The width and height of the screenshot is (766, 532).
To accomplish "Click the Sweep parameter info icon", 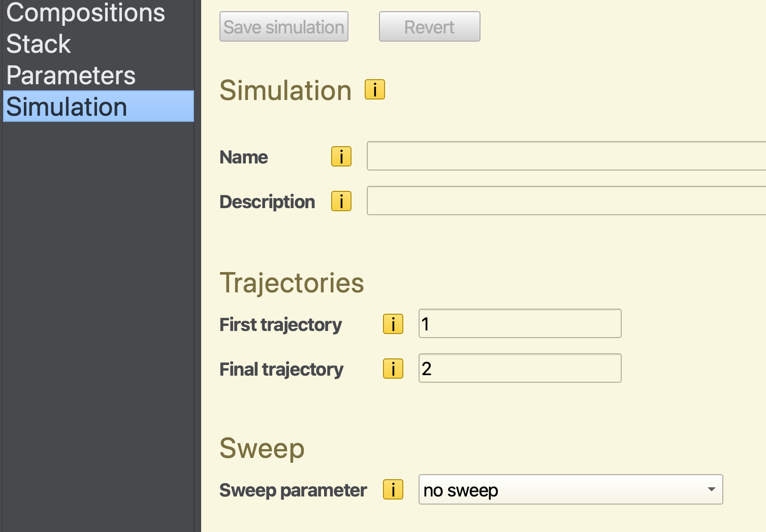I will [393, 490].
